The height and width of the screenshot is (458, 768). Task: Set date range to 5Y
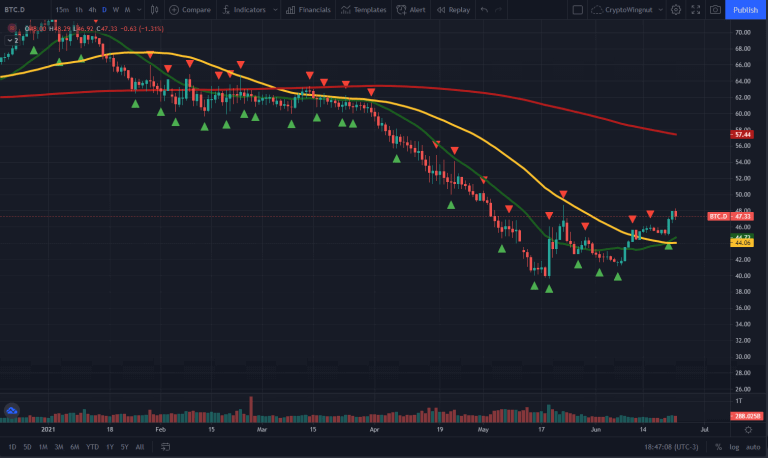(x=124, y=447)
